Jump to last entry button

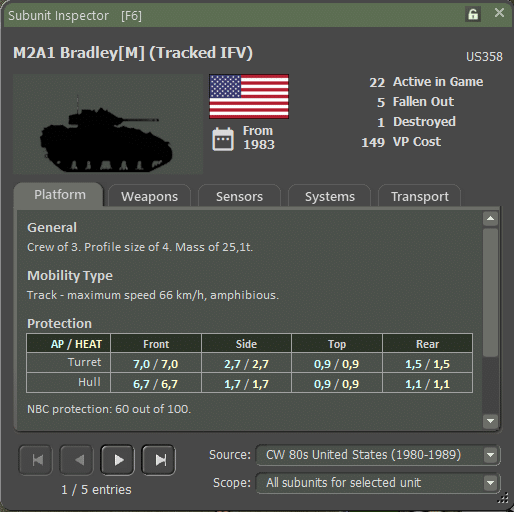coord(158,460)
